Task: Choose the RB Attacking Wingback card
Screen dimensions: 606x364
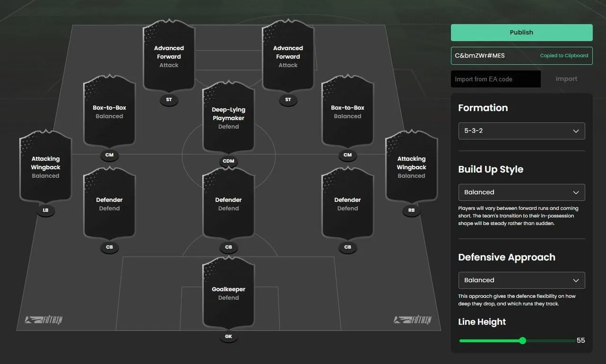Action: point(411,167)
